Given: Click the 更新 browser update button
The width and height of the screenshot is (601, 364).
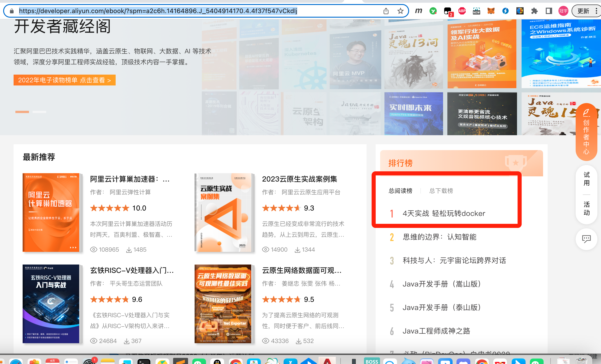Looking at the screenshot, I should click(x=583, y=11).
